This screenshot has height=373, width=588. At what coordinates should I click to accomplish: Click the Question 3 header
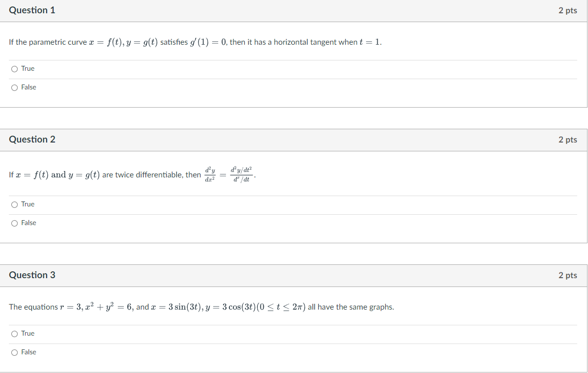32,275
